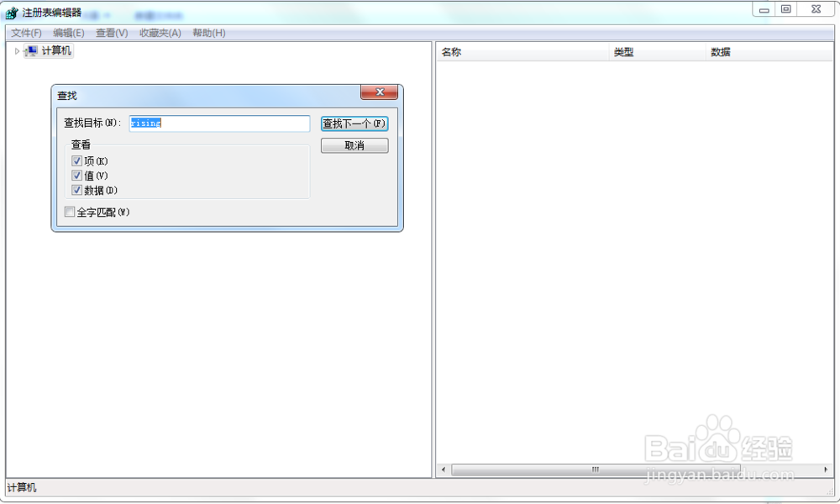
Task: Toggle the 值(V) checkbox
Action: click(x=76, y=176)
